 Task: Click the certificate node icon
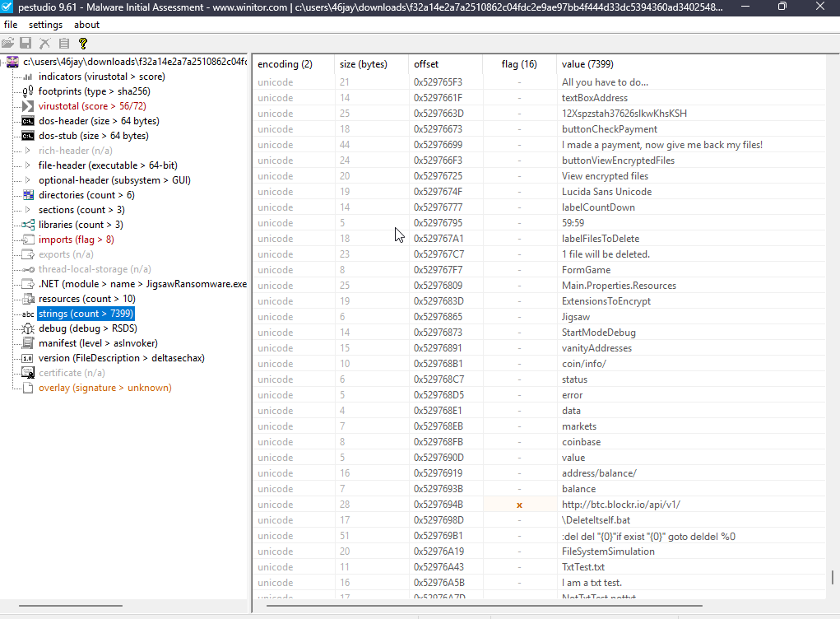28,373
